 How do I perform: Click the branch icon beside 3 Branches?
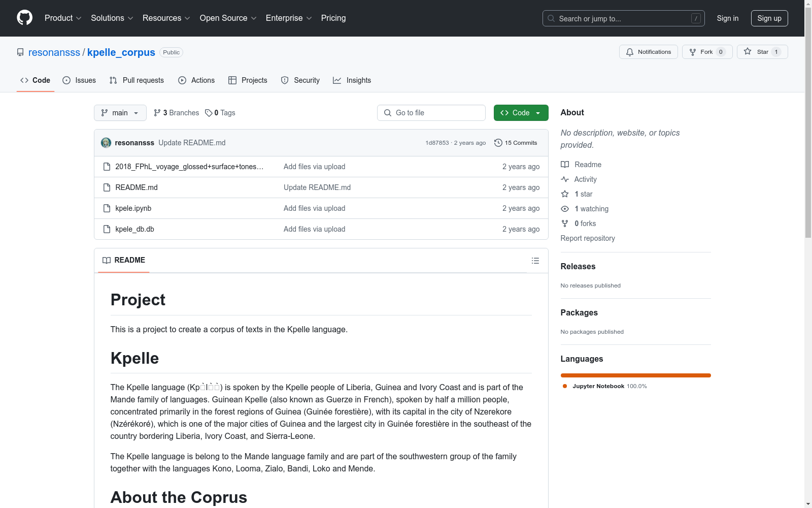tap(157, 113)
